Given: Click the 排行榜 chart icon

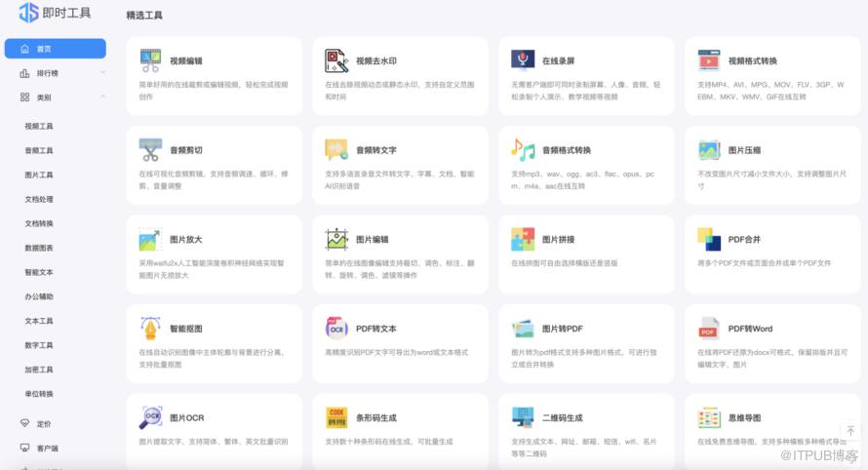Looking at the screenshot, I should click(24, 73).
